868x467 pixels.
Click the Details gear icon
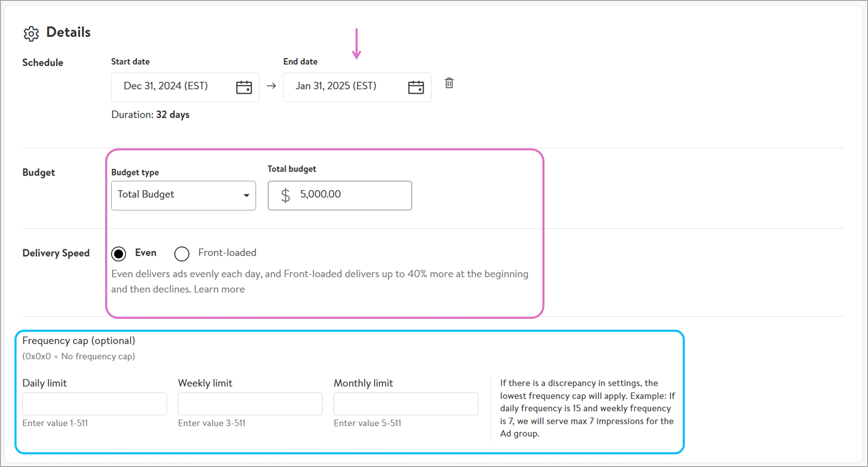tap(31, 33)
